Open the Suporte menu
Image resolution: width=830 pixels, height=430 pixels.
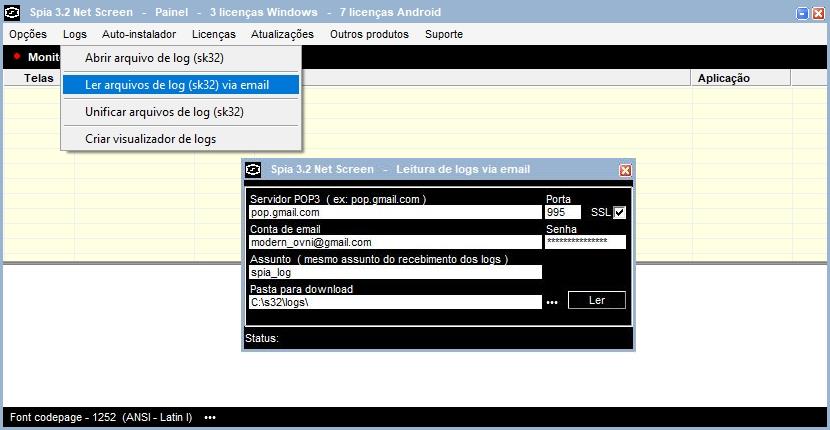tap(444, 34)
